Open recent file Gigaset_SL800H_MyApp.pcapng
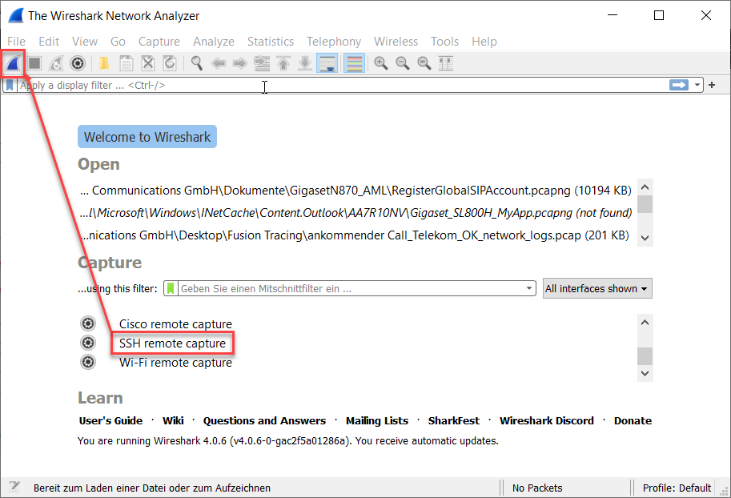Screen dimensions: 731x498 coord(356,213)
